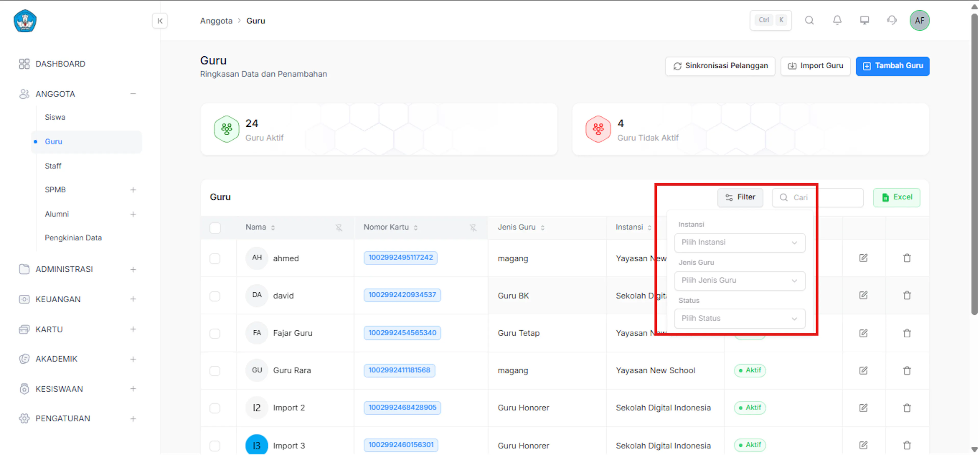980x455 pixels.
Task: Sort by Jenis Guru column arrows
Action: 543,228
